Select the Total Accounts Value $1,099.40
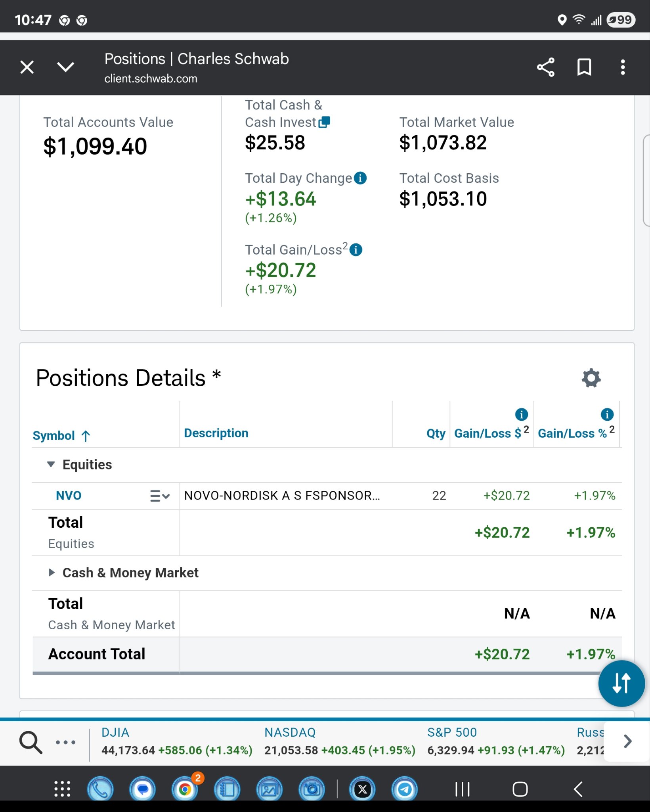650x812 pixels. (95, 146)
